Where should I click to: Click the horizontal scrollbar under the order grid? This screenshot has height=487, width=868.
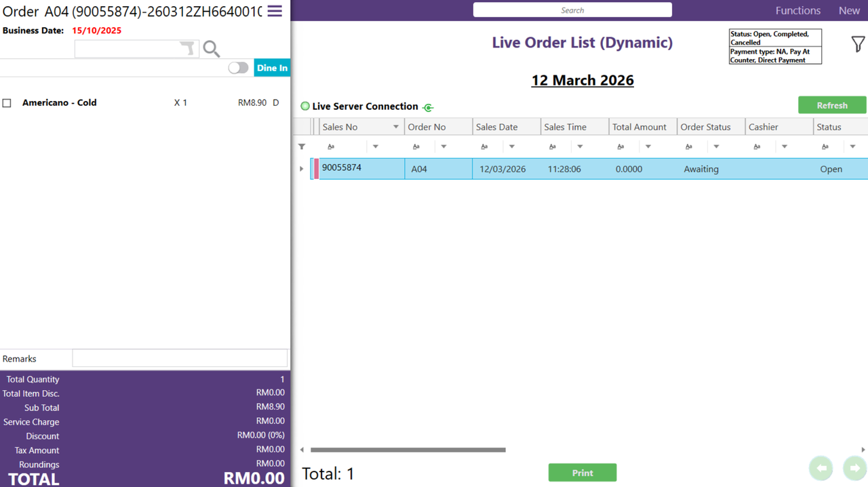408,450
